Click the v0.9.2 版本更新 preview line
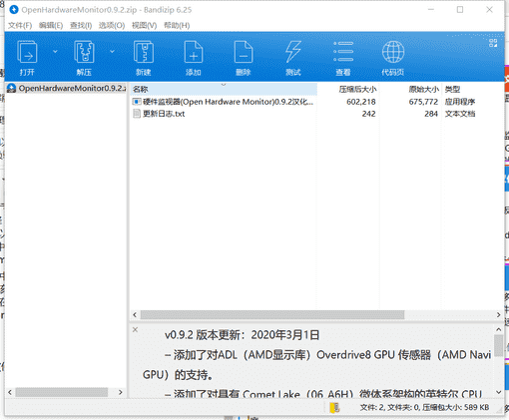The width and height of the screenshot is (509, 420). 242,335
